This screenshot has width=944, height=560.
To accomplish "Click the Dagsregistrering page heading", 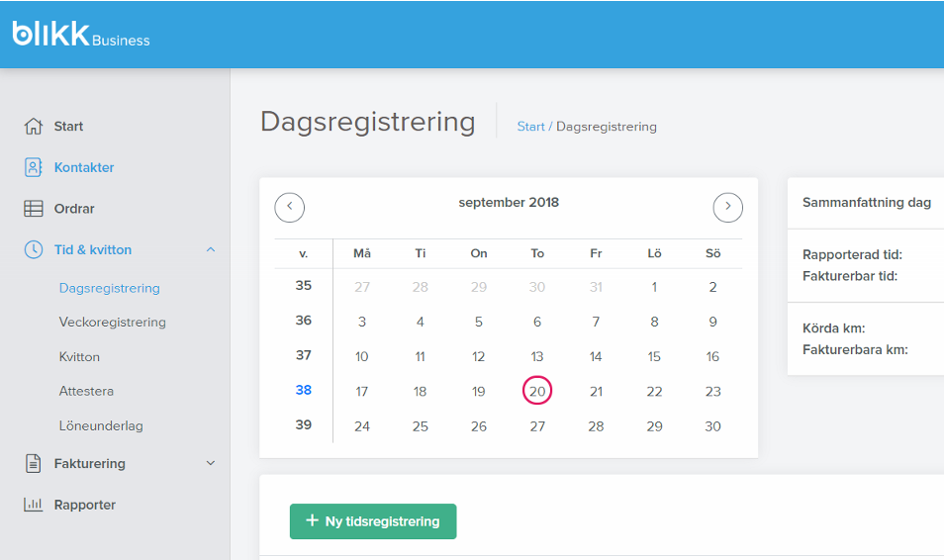I will point(368,123).
